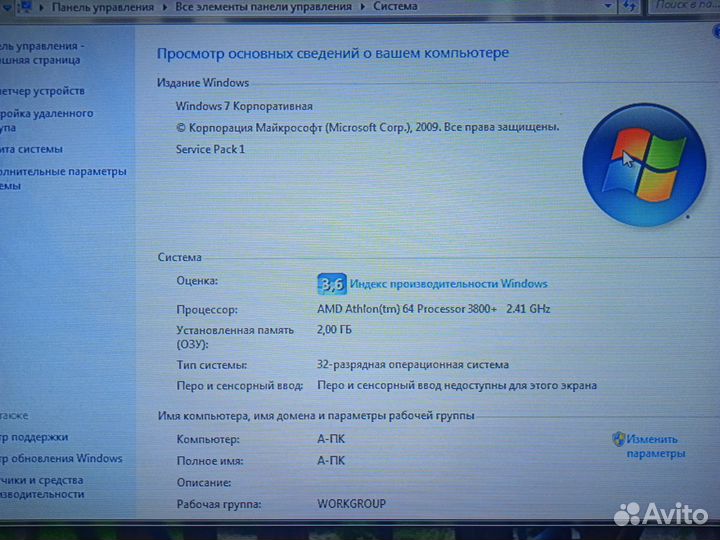
Task: Open the address bar history dropdown arrow
Action: pos(608,6)
